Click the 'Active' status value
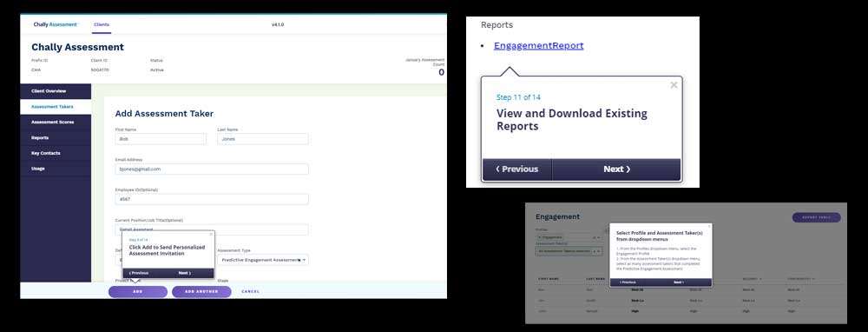Image resolution: width=868 pixels, height=332 pixels. coord(156,70)
